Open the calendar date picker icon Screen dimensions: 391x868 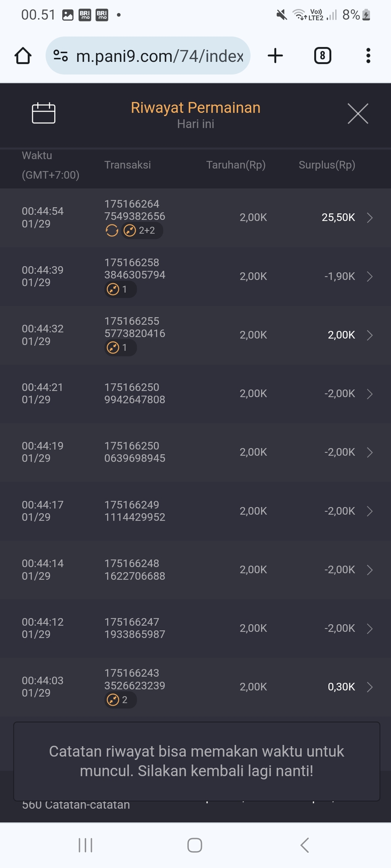tap(43, 113)
